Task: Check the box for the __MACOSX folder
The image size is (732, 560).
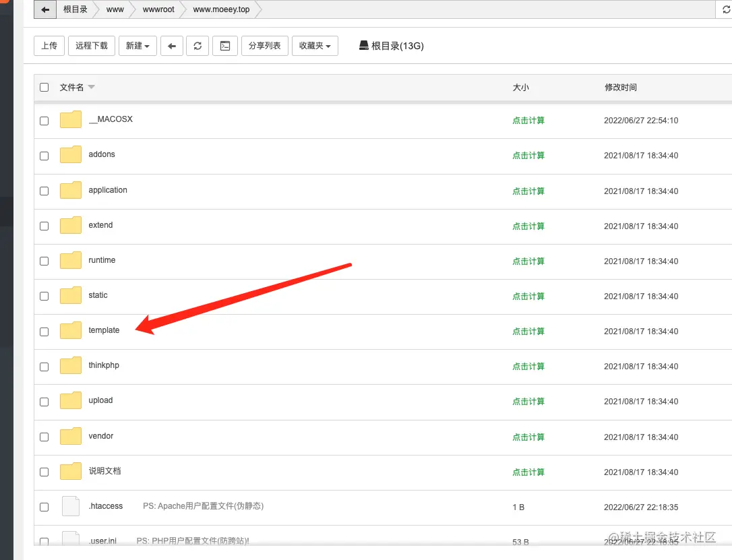Action: (44, 121)
